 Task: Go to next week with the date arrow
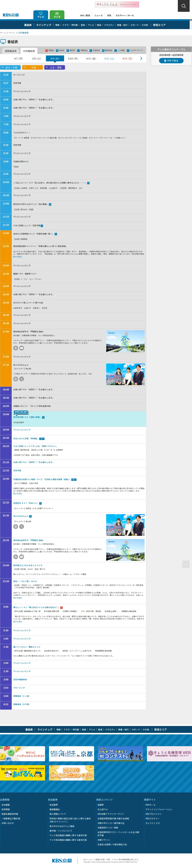[141, 59]
